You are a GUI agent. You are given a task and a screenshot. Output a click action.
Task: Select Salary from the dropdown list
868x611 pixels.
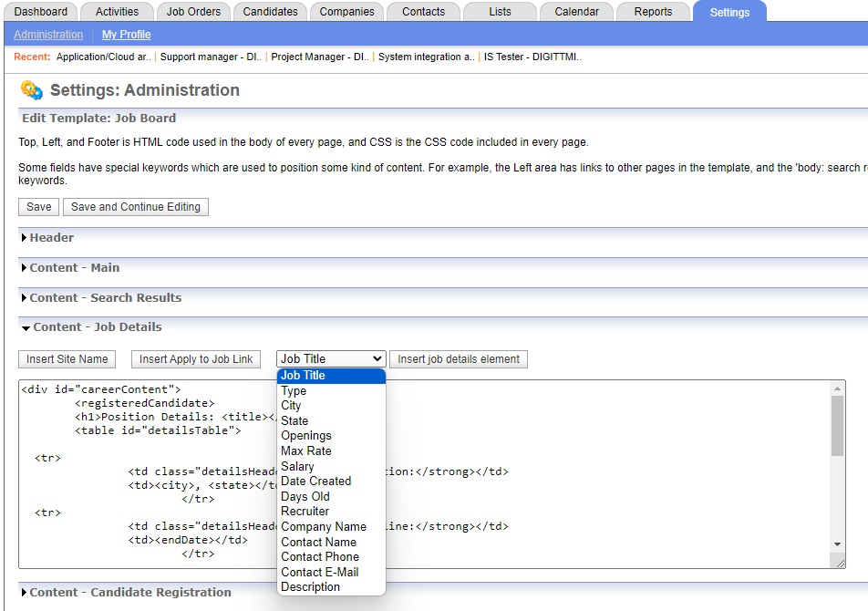point(297,466)
